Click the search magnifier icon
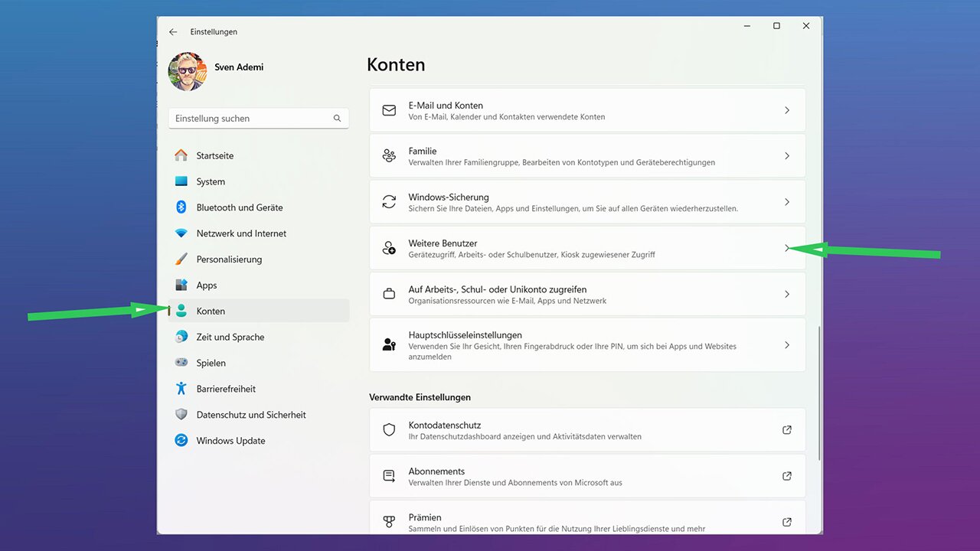 pyautogui.click(x=337, y=119)
